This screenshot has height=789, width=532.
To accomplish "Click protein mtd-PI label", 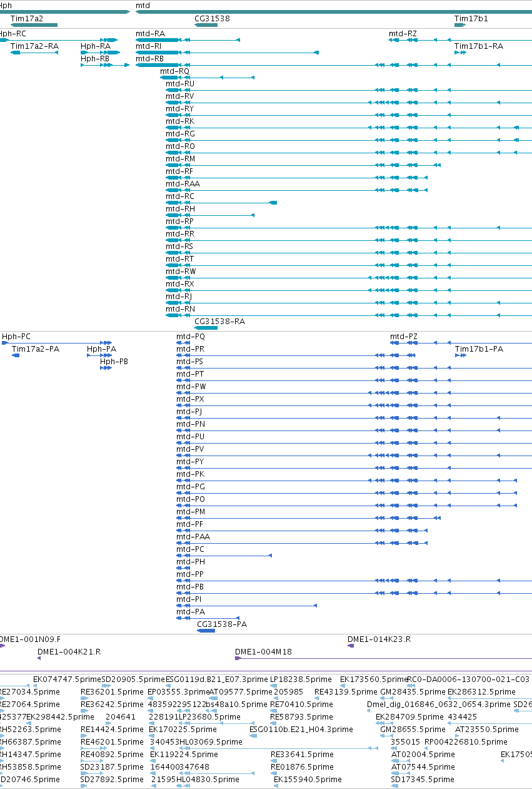I will (189, 599).
